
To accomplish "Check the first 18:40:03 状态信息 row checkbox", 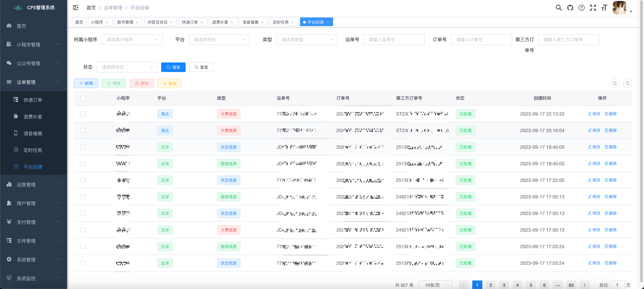I will (x=83, y=147).
